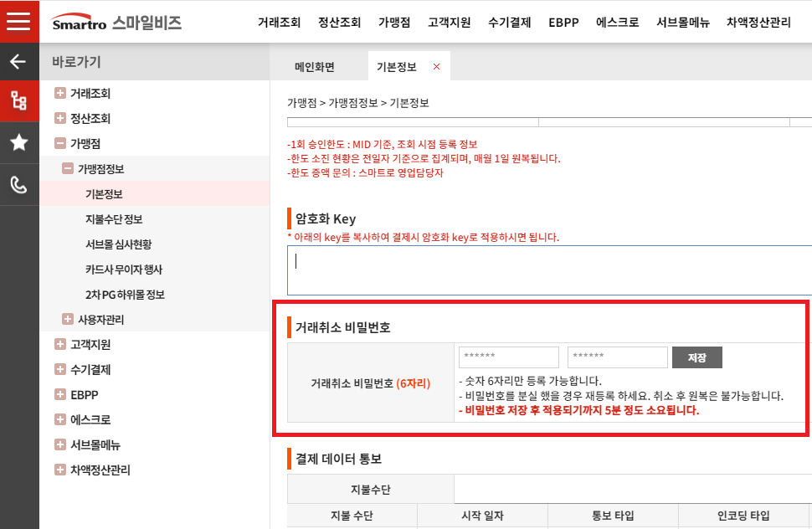This screenshot has height=529, width=812.
Task: Click the phone contact sidebar icon
Action: 18,185
